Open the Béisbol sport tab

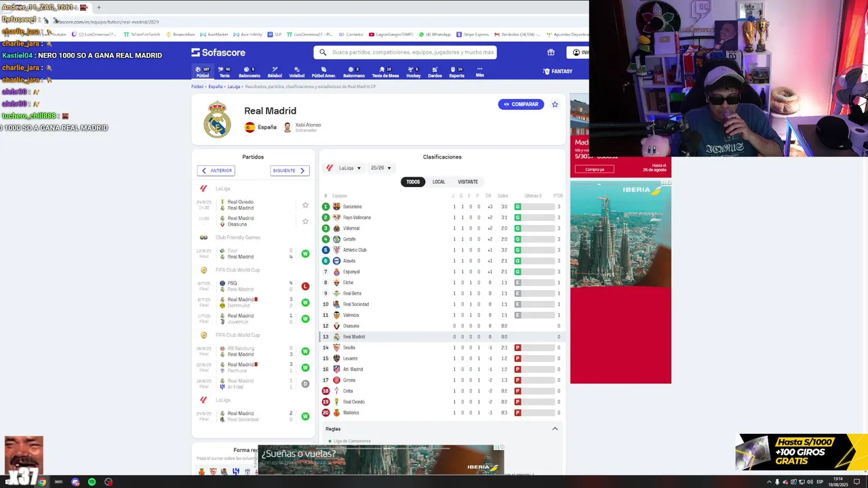[275, 72]
